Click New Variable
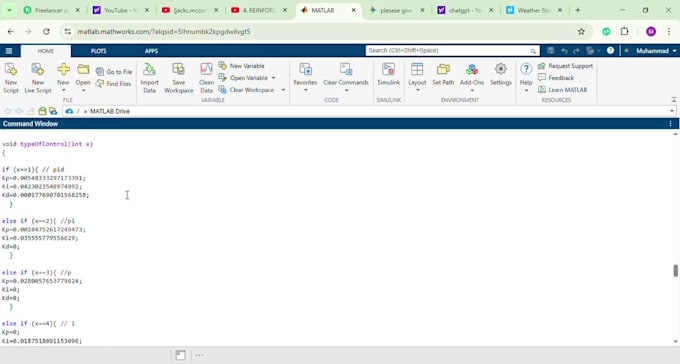The width and height of the screenshot is (680, 364). coord(242,66)
